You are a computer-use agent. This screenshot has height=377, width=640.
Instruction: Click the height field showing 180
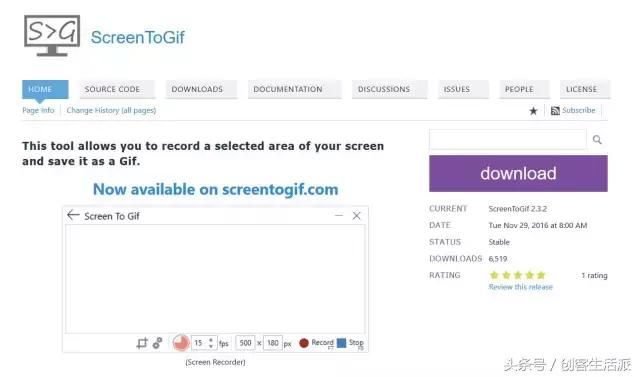point(273,343)
